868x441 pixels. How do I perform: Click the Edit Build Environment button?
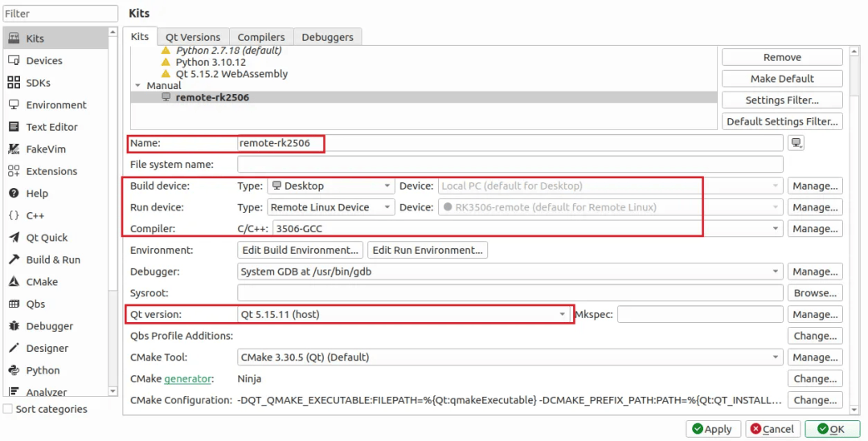[301, 250]
